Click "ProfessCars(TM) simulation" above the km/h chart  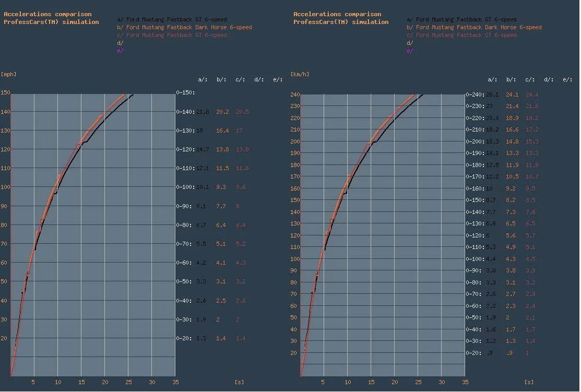pyautogui.click(x=341, y=22)
